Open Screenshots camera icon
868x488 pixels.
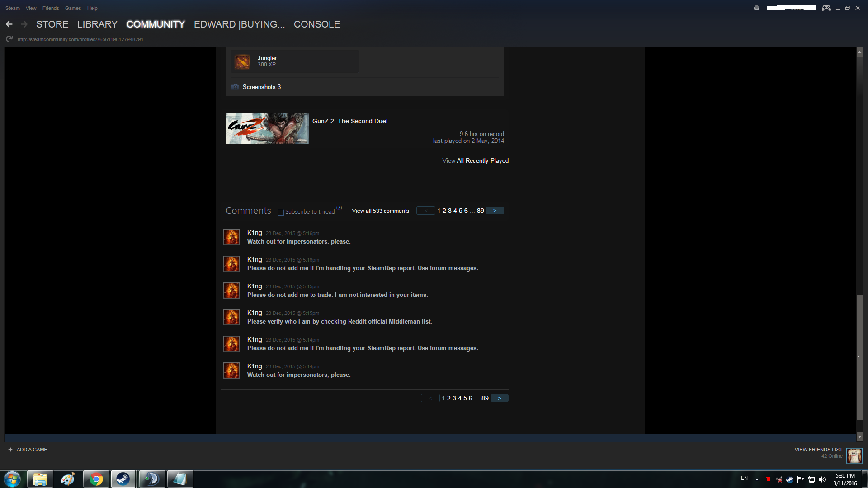(x=235, y=87)
